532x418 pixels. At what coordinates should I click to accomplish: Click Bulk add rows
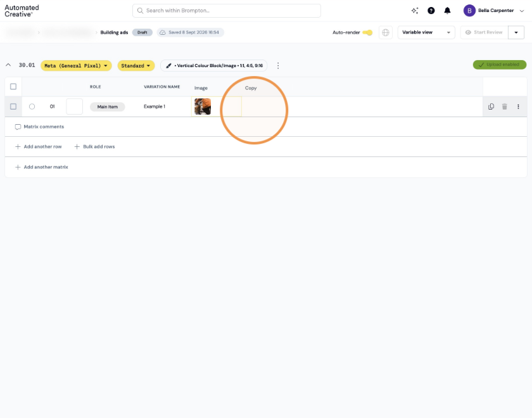(x=94, y=146)
